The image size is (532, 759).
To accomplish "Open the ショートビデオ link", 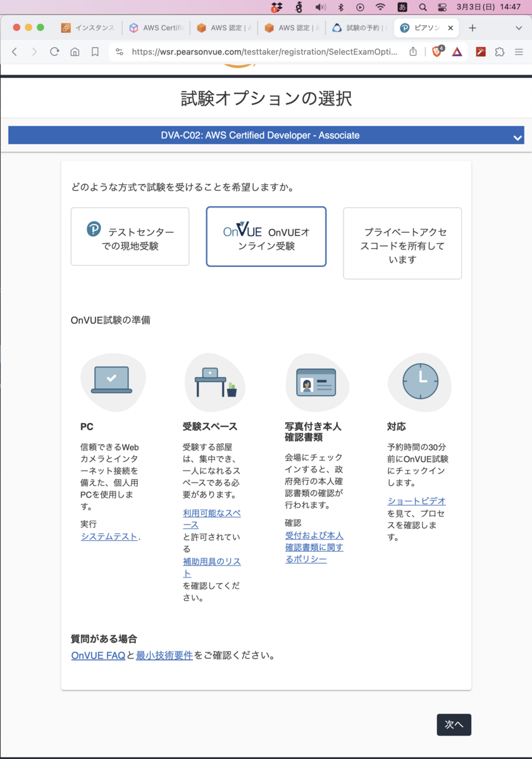I will click(x=417, y=501).
